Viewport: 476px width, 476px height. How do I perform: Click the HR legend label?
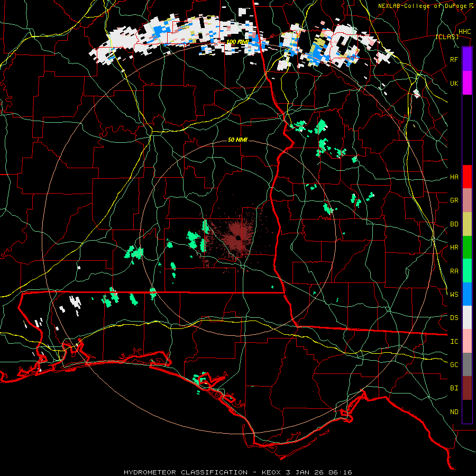click(454, 248)
